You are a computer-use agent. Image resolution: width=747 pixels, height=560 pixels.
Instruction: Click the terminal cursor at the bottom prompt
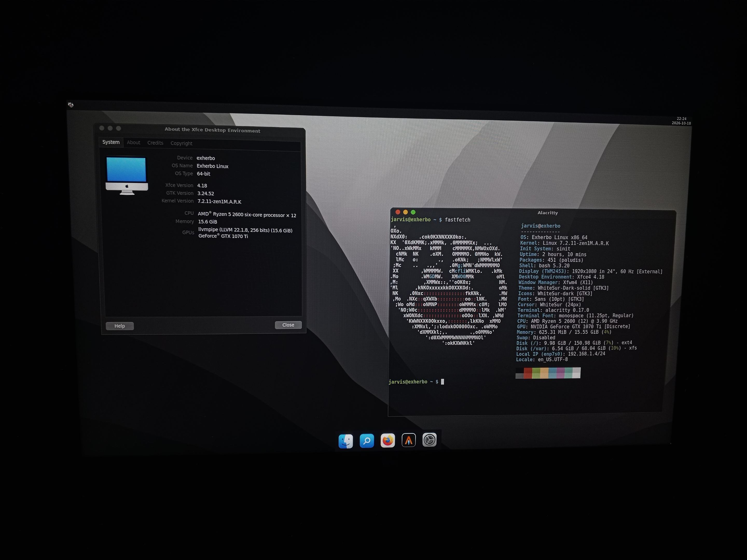point(442,382)
